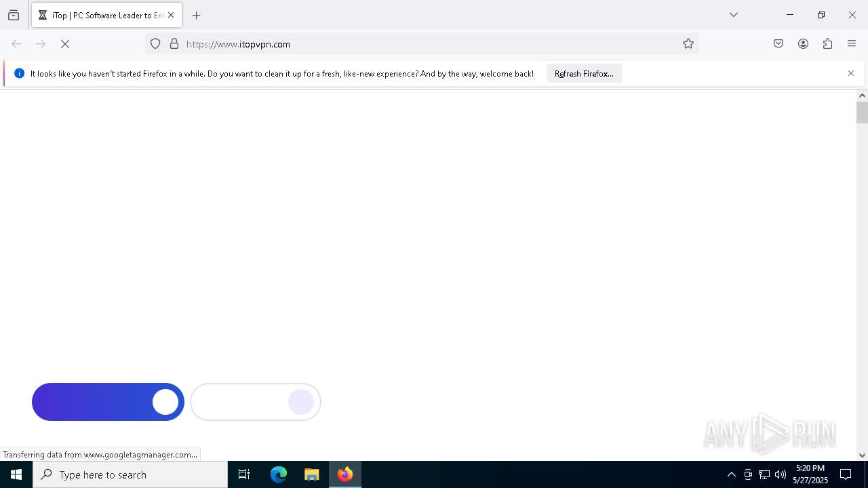The image size is (868, 488).
Task: Close the iTop browser tab
Action: tap(171, 15)
